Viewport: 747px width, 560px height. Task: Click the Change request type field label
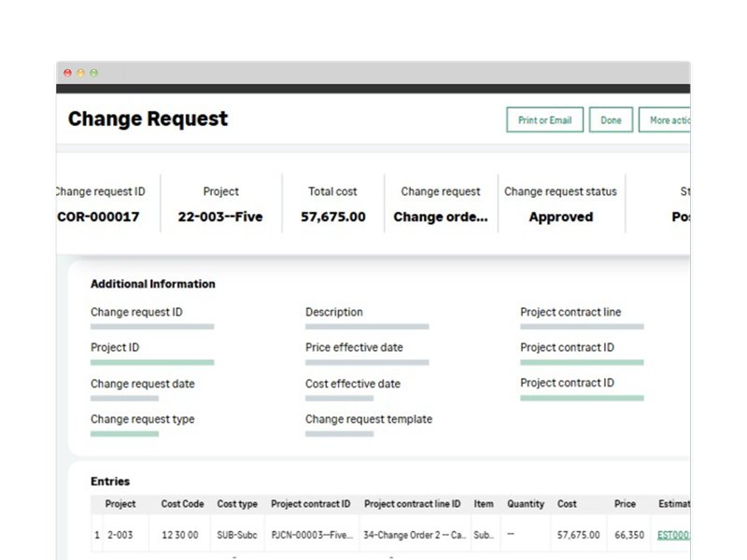click(x=143, y=419)
